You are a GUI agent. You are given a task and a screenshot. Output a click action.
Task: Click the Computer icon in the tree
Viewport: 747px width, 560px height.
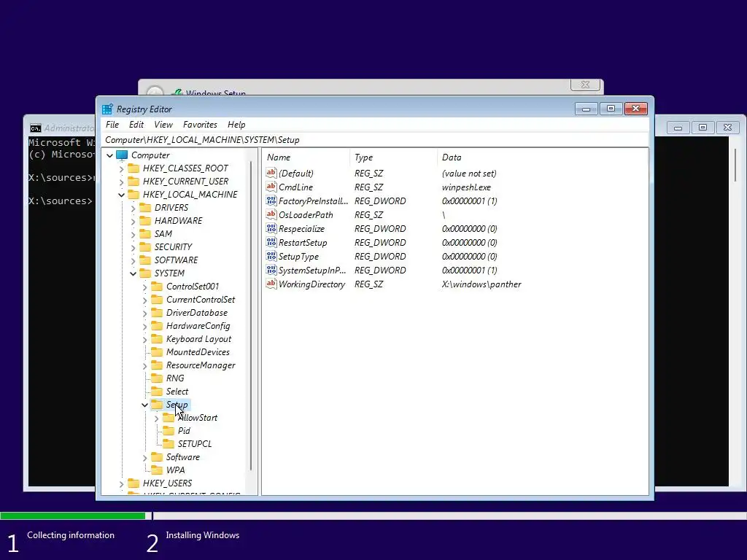click(122, 155)
